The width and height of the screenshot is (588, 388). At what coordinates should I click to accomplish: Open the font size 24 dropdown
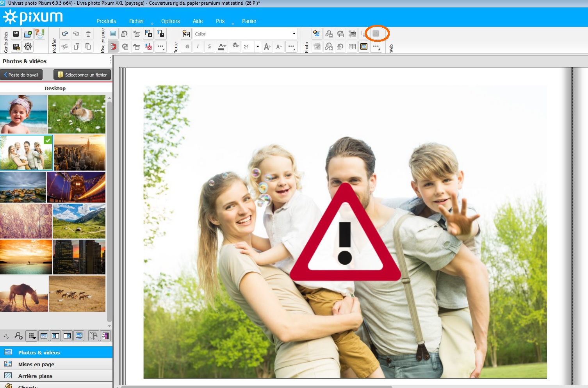click(x=258, y=47)
